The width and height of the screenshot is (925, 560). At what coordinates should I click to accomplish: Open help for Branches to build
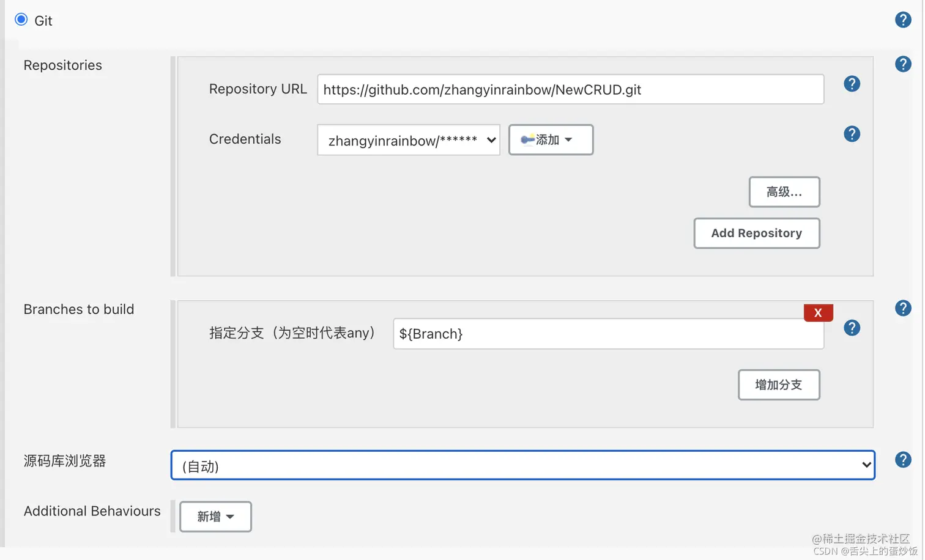coord(903,308)
